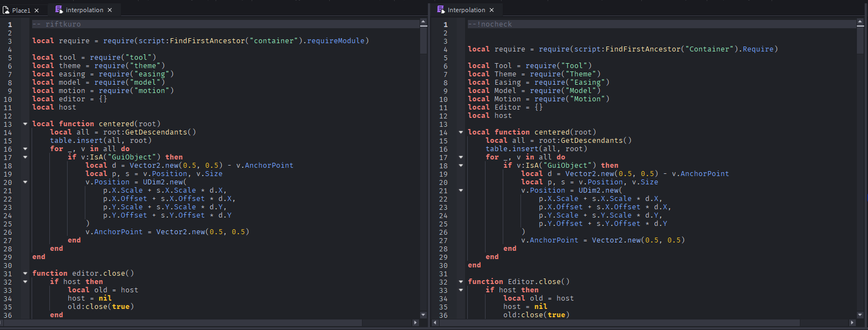Viewport: 868px width, 330px height.
Task: Close the Place1 tab
Action: (x=37, y=11)
